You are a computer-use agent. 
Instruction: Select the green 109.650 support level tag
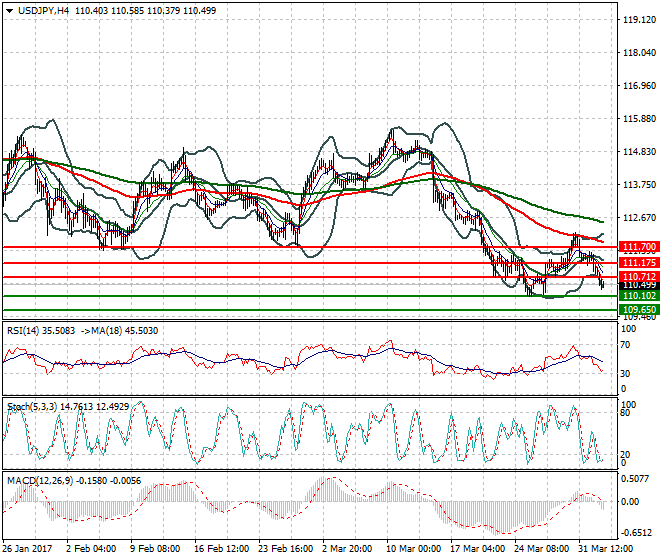pos(638,310)
